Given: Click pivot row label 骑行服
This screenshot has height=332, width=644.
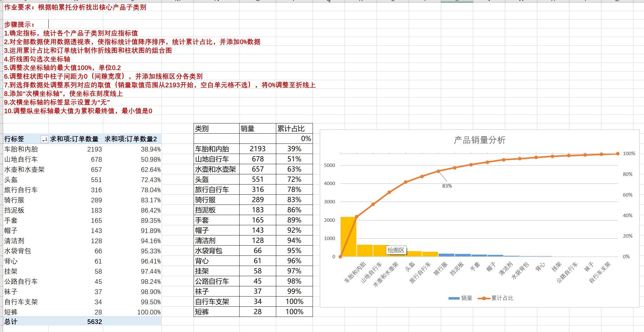Looking at the screenshot, I should tap(14, 200).
